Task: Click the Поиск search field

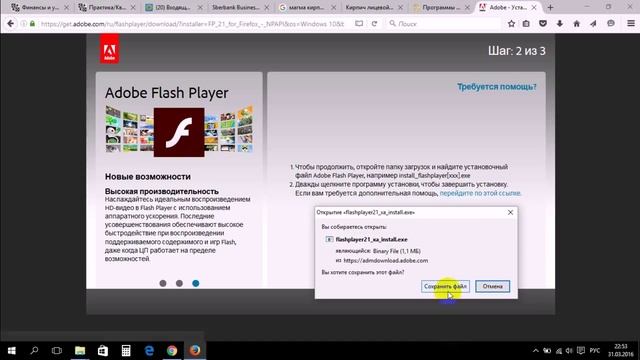Action: [x=443, y=24]
